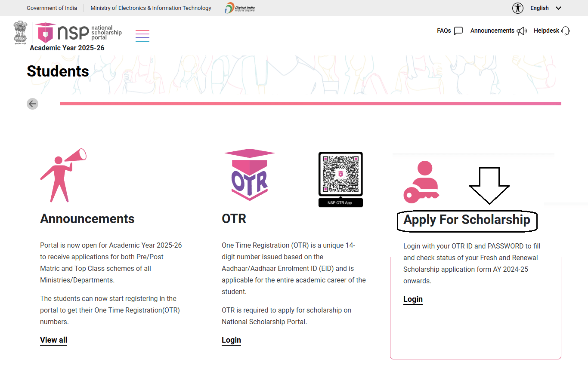Click the Government of India link

[x=52, y=8]
